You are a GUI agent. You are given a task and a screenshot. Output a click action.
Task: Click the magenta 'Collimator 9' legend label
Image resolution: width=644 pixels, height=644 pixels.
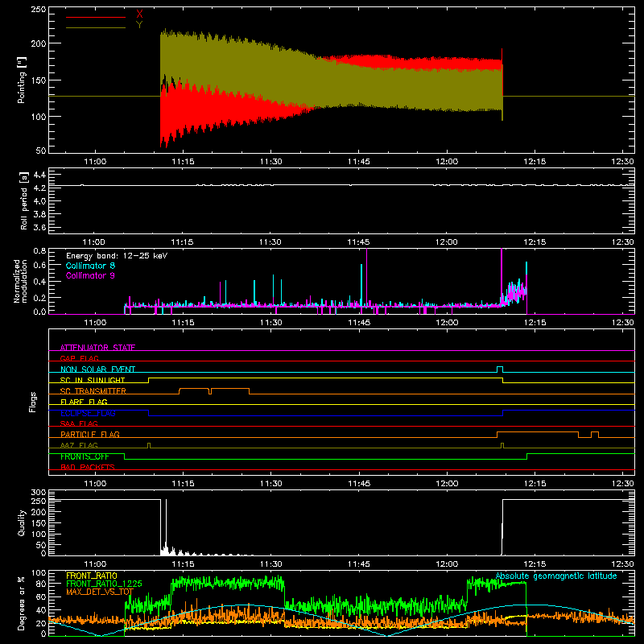[90, 275]
